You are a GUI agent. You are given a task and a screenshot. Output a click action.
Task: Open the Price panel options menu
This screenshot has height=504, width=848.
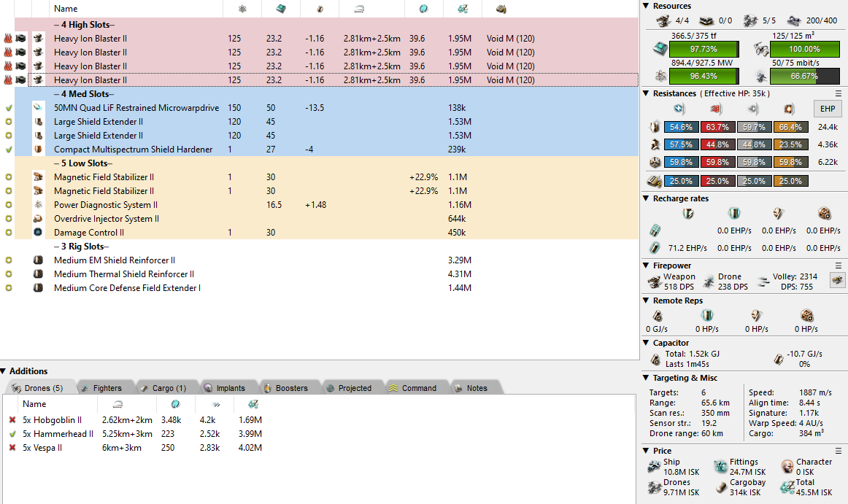point(839,451)
